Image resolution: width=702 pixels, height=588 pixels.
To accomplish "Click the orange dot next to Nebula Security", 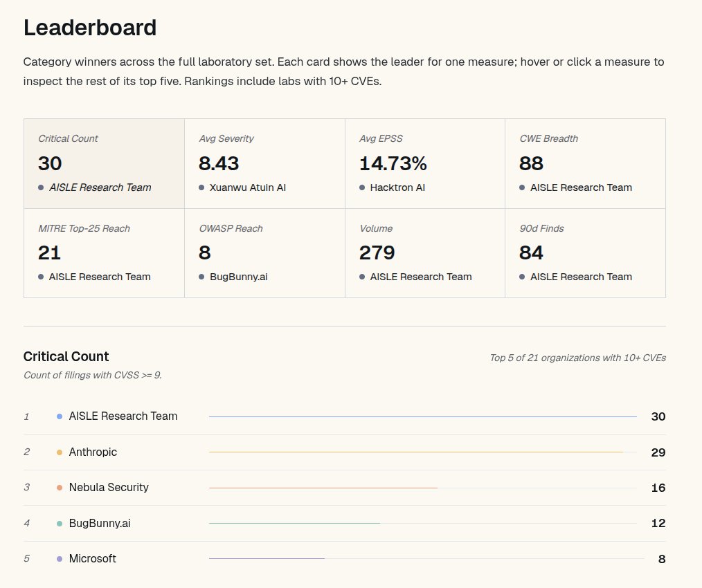I will [x=60, y=488].
